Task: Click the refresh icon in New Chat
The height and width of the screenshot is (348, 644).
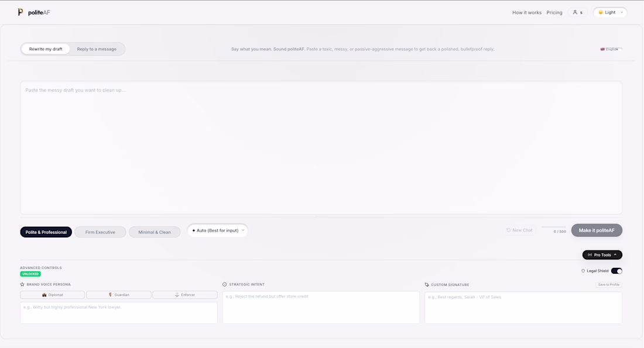Action: (508, 230)
